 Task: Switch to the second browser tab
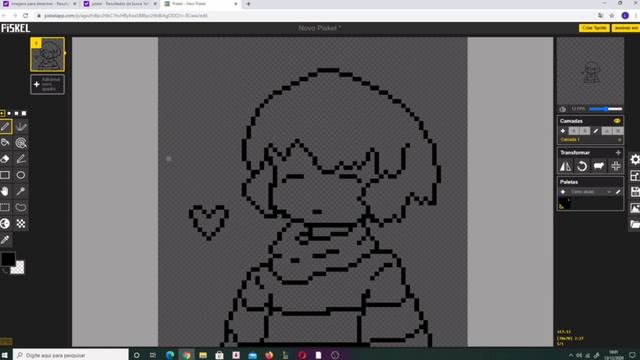pyautogui.click(x=120, y=4)
